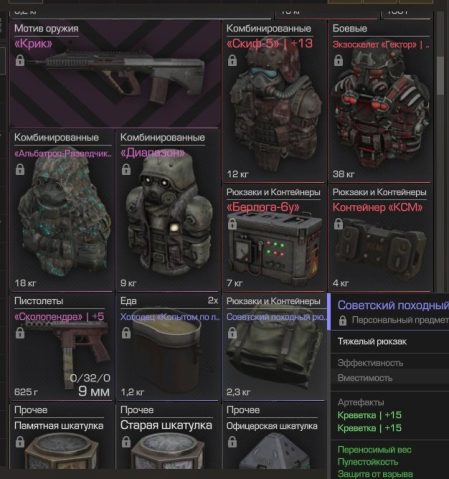
Task: Toggle lock icon on «Скиф-5» armor
Action: pos(232,61)
